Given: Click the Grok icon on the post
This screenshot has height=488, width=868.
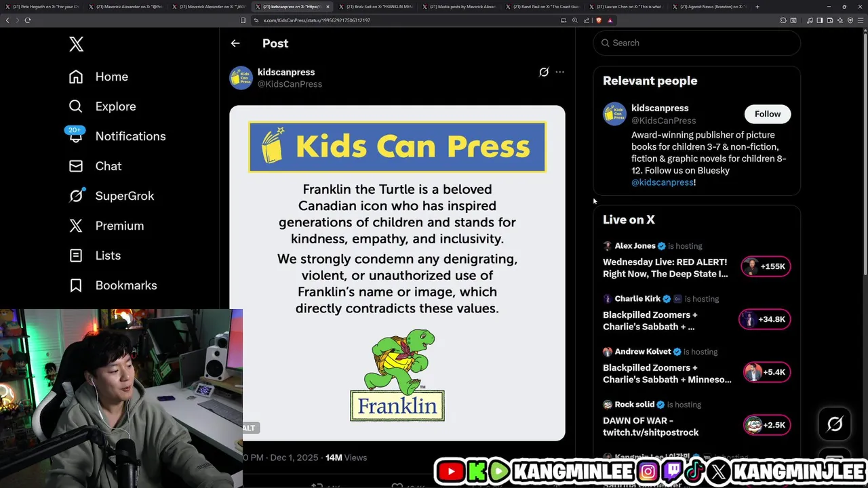Looking at the screenshot, I should click(x=544, y=72).
